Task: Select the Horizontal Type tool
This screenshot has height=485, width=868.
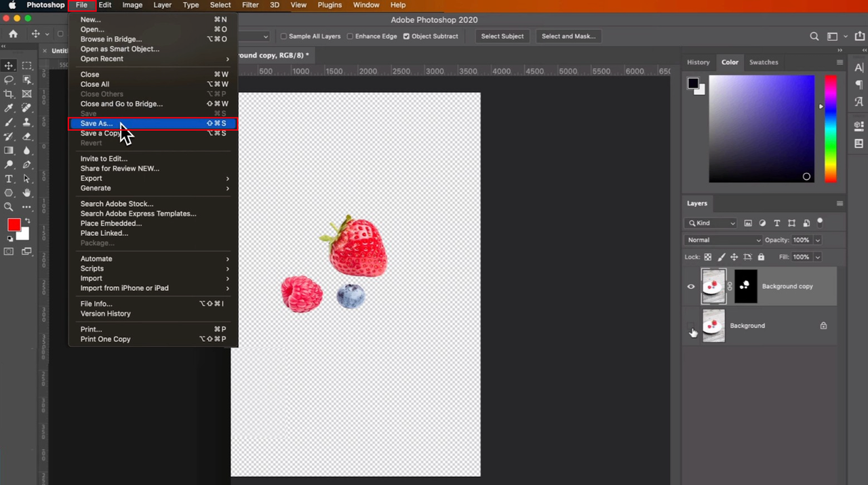Action: 9,179
